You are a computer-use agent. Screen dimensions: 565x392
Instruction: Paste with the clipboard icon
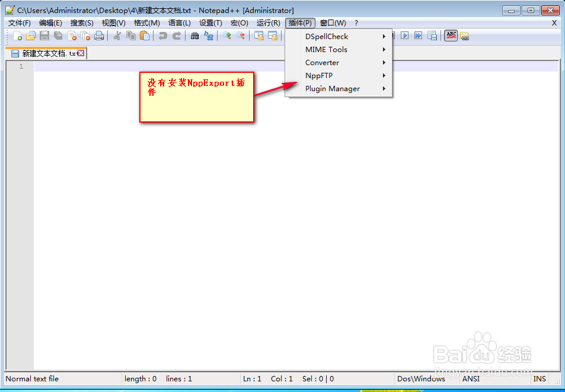[145, 36]
